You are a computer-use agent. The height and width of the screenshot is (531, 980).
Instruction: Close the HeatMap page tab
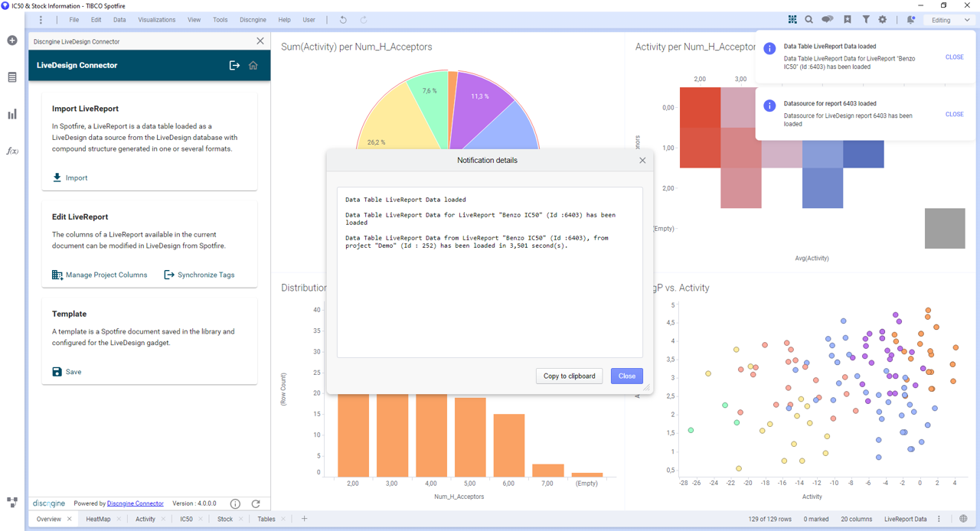(x=119, y=519)
